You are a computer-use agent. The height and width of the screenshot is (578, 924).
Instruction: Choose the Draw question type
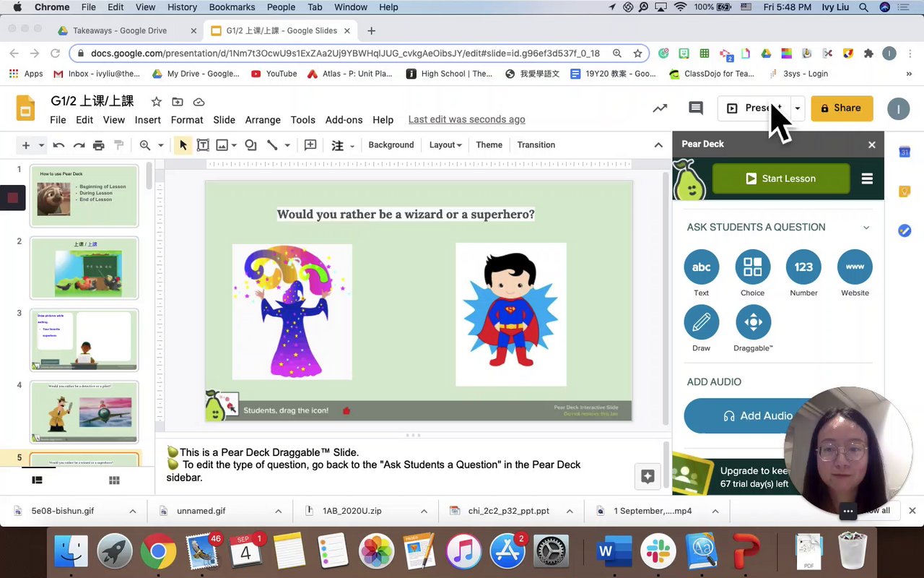click(x=701, y=322)
